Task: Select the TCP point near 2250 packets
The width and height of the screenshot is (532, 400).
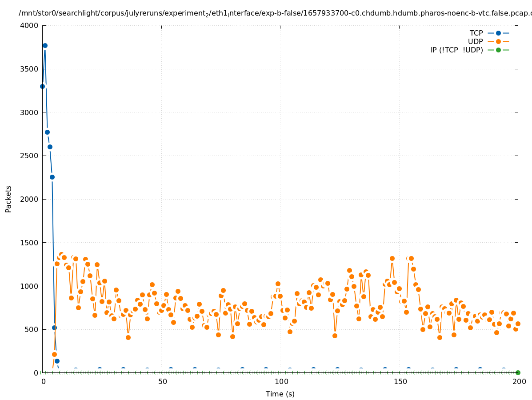Action: pyautogui.click(x=52, y=177)
